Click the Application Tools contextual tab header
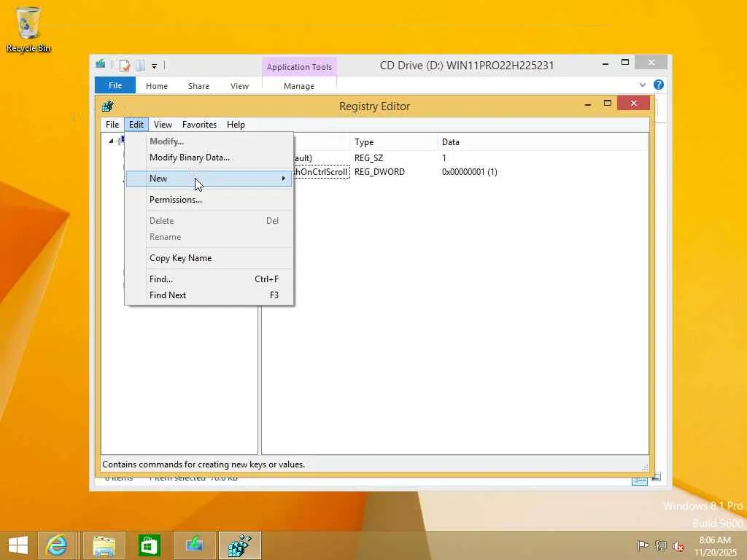Screen dimensions: 747x560 [x=299, y=67]
